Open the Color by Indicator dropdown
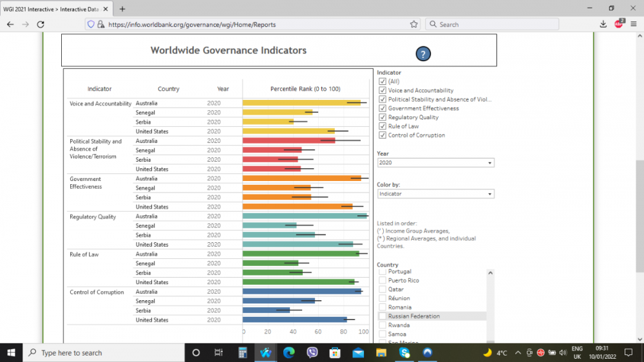 [x=435, y=194]
